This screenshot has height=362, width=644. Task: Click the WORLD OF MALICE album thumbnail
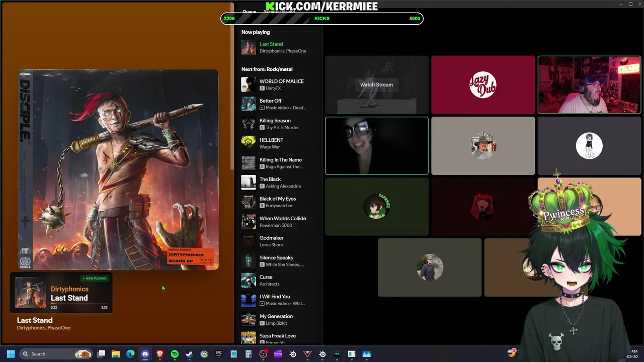(249, 84)
